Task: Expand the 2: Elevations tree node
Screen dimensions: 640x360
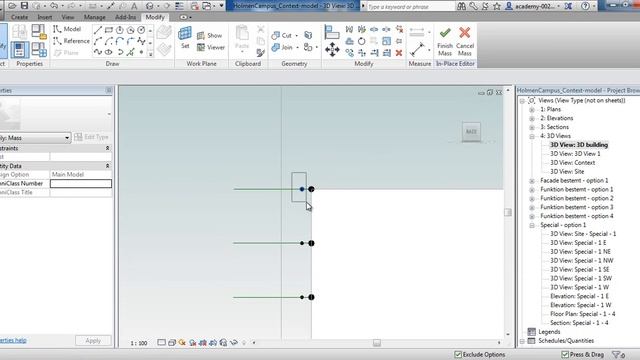Action: [x=532, y=119]
